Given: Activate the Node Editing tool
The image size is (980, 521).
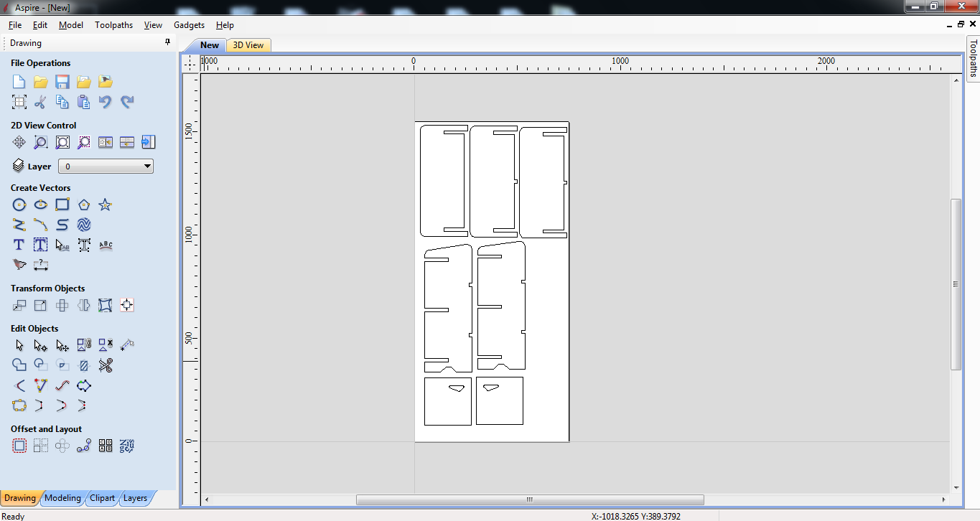Looking at the screenshot, I should point(41,345).
